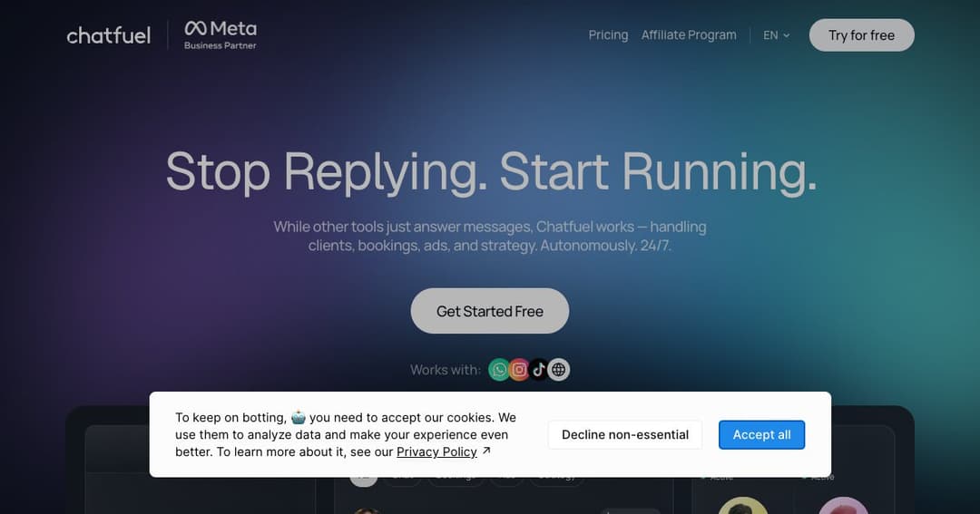Open the Privacy Policy link
The image size is (980, 514).
click(436, 451)
